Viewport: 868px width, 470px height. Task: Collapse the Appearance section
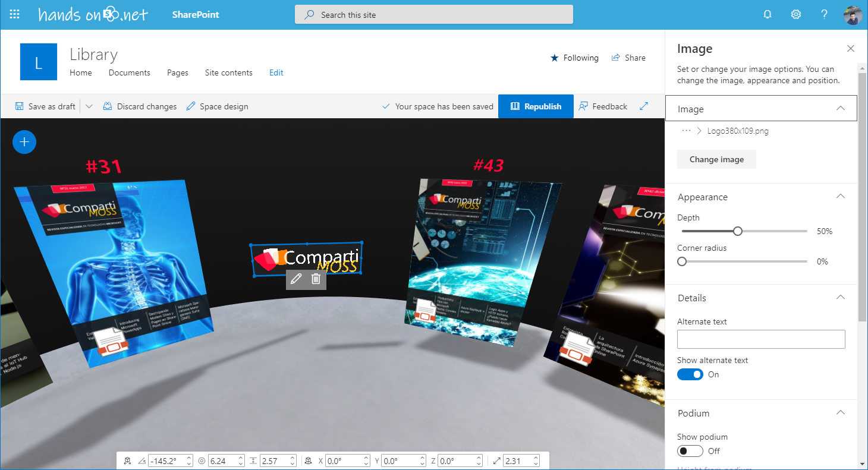coord(840,197)
